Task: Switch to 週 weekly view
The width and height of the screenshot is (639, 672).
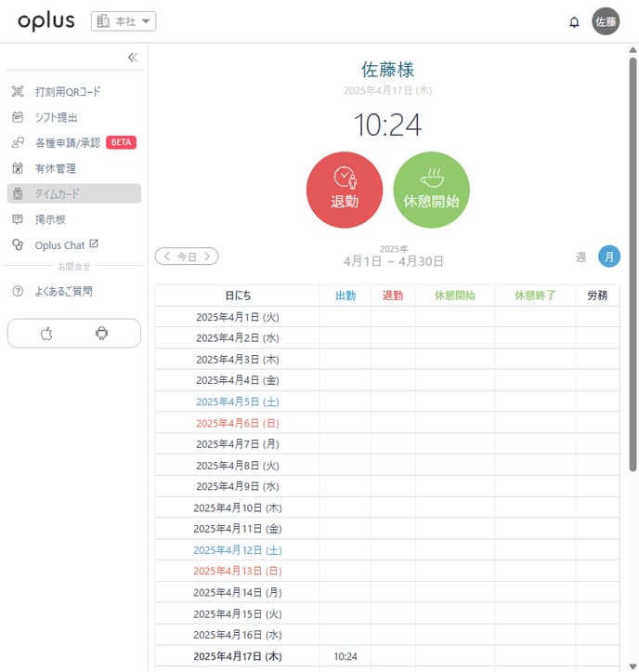Action: (580, 257)
